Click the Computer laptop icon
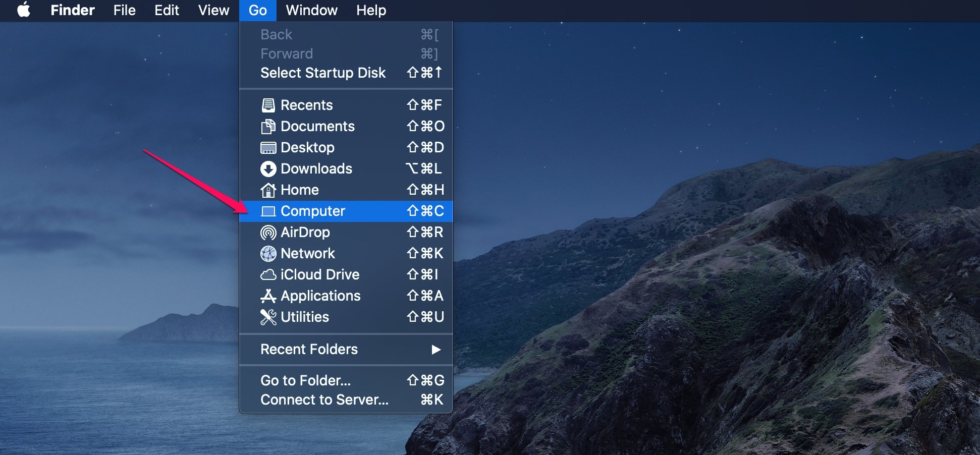This screenshot has width=980, height=455. click(x=268, y=211)
